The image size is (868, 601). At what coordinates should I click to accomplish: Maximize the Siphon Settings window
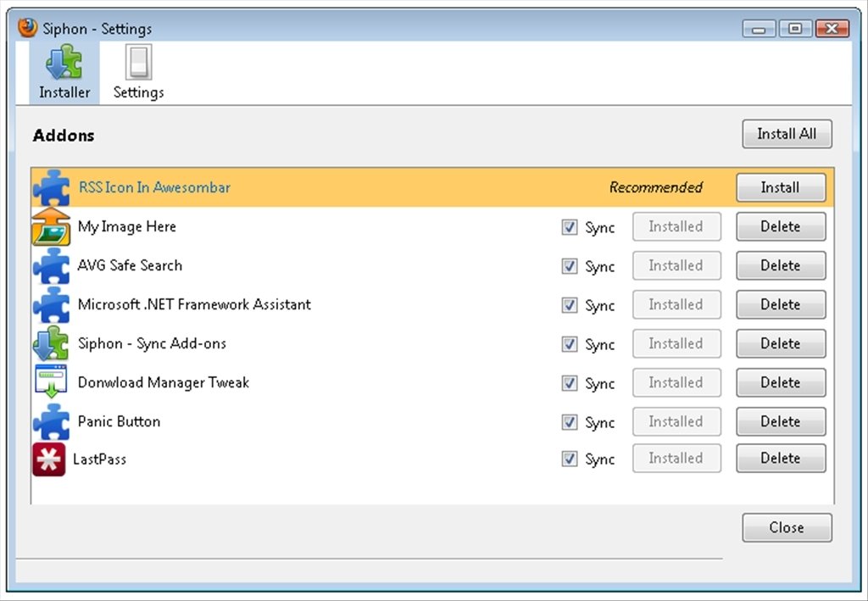coord(795,28)
